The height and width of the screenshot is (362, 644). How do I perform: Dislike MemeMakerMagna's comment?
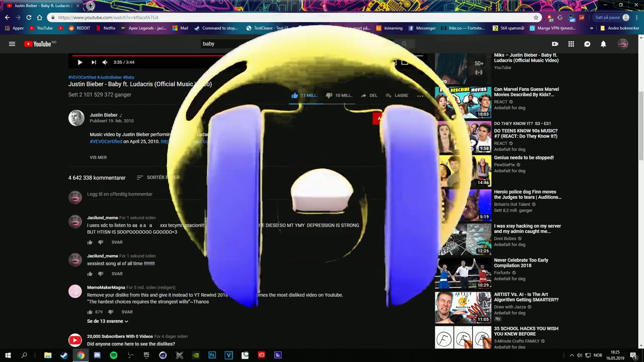(111, 312)
